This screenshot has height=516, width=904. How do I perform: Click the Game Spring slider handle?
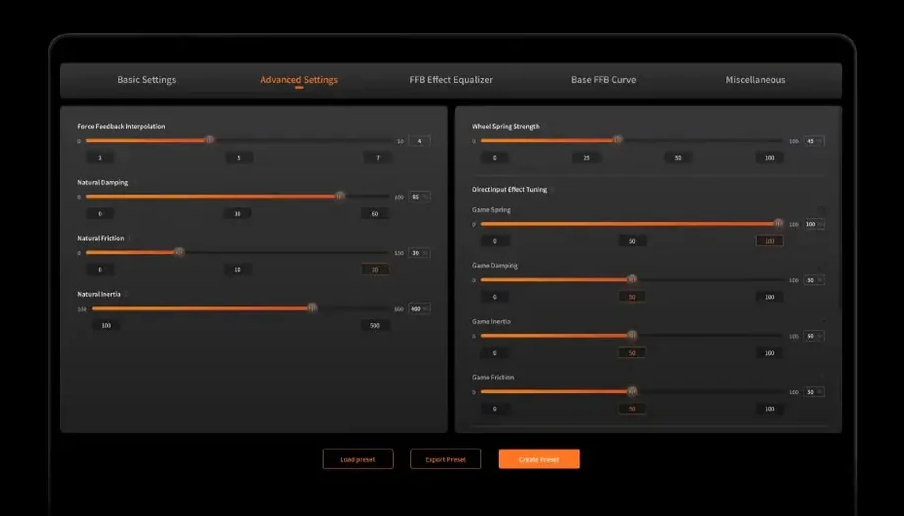click(x=779, y=224)
